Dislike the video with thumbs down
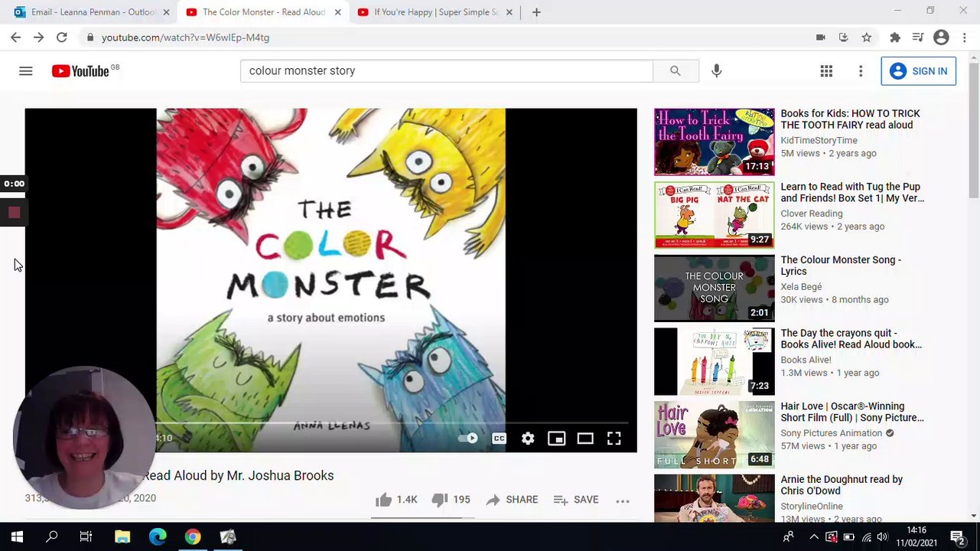Viewport: 980px width, 551px height. 451,500
